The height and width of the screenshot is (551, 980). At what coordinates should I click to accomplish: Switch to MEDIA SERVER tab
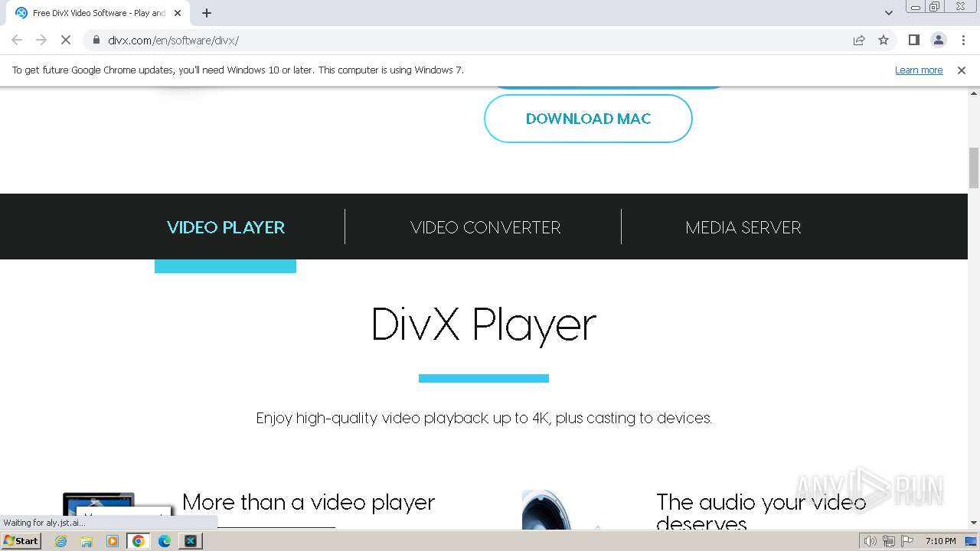(743, 227)
